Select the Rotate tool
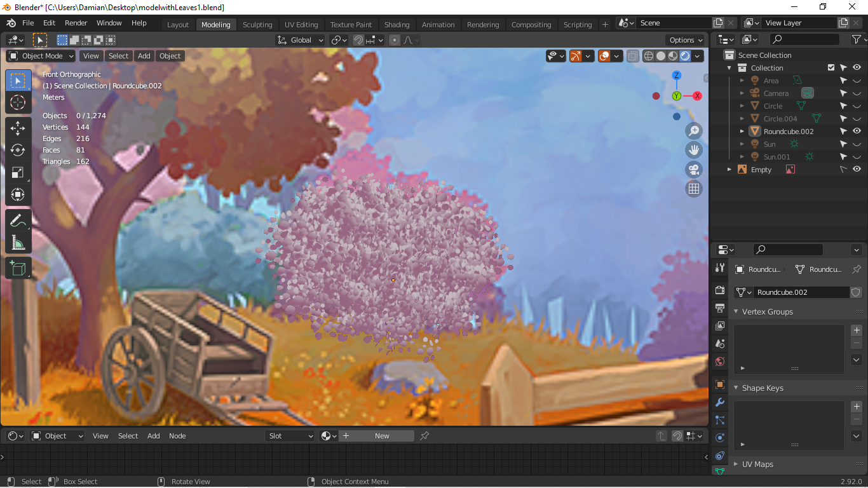The image size is (868, 488). (x=18, y=151)
